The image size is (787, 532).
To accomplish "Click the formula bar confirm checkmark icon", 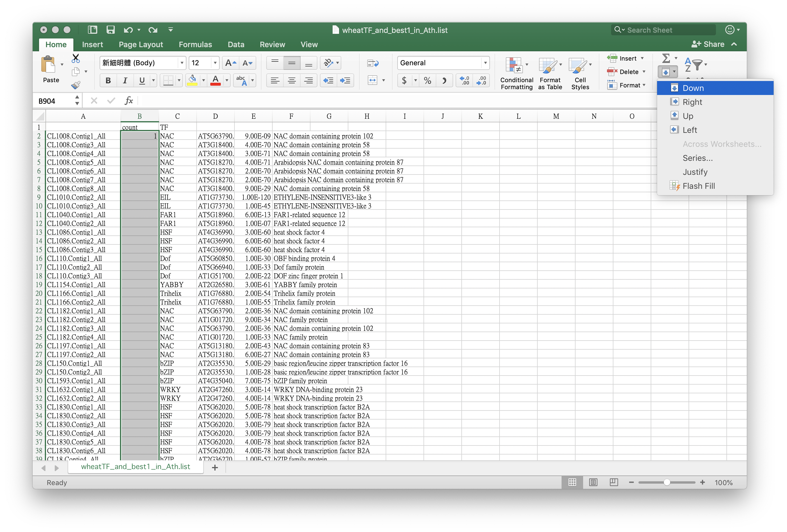I will (111, 101).
